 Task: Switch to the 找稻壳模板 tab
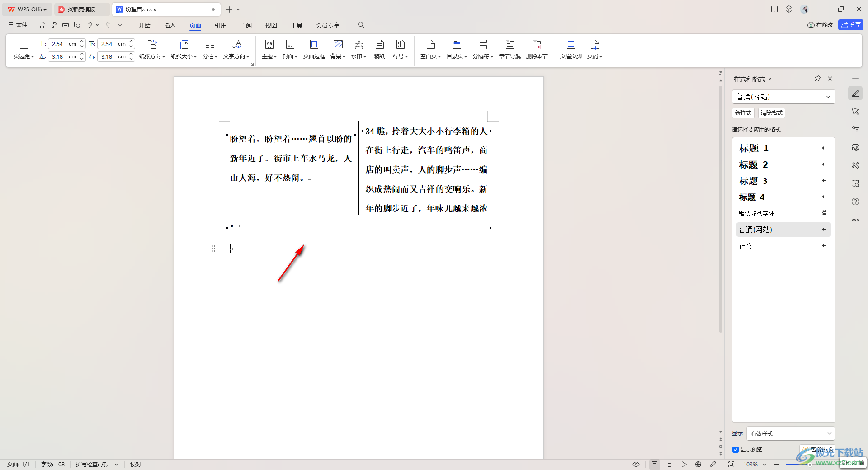pos(82,9)
